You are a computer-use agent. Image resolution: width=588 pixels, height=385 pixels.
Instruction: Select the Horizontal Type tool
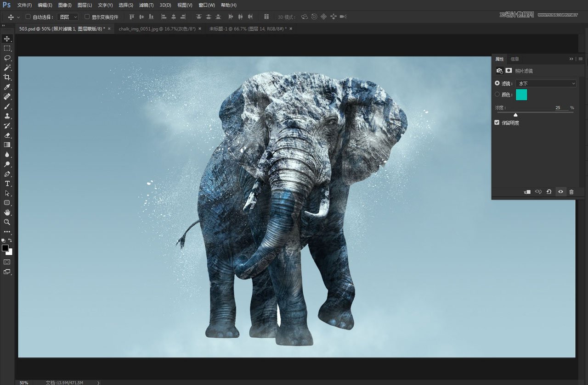tap(7, 183)
